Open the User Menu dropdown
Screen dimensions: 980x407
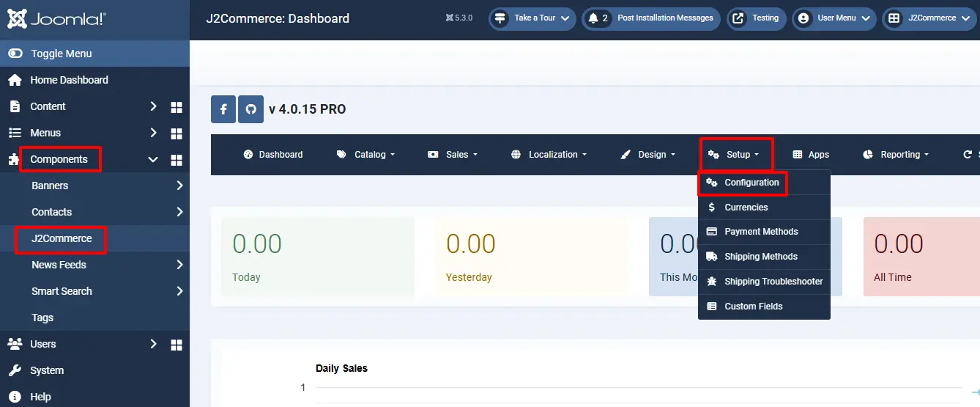[834, 18]
